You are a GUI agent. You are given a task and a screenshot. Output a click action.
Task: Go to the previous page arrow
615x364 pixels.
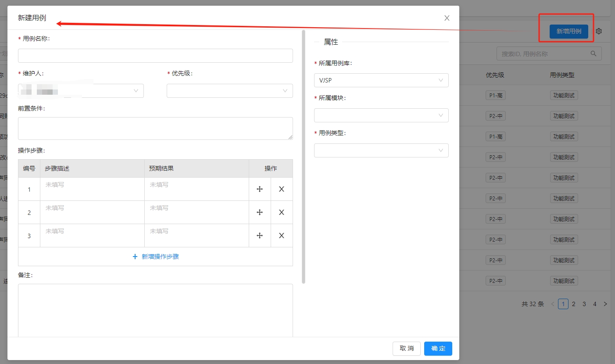552,304
